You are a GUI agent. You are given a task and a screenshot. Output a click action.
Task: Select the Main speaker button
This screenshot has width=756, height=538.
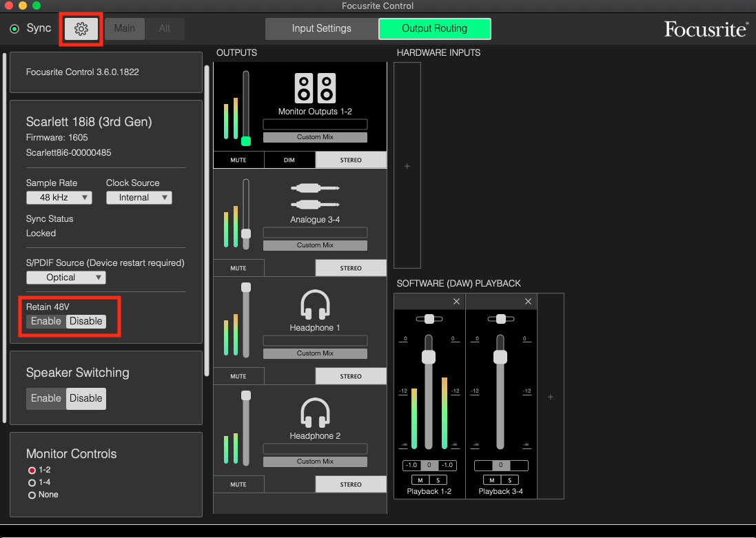(125, 28)
